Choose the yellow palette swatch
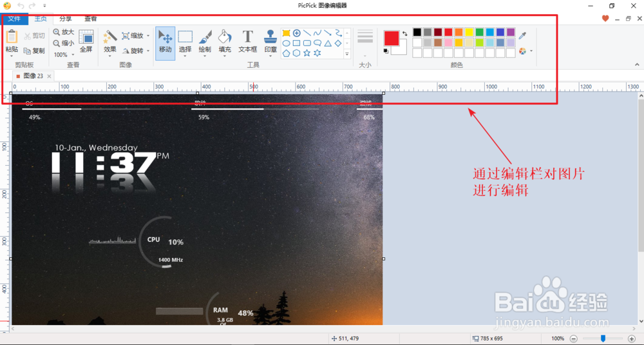This screenshot has width=644, height=345. coord(469,32)
